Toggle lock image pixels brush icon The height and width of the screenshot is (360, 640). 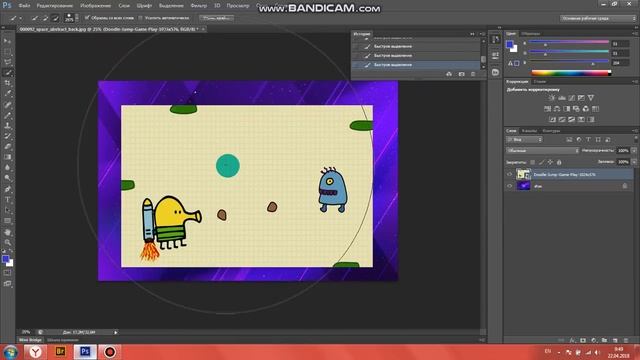click(542, 162)
